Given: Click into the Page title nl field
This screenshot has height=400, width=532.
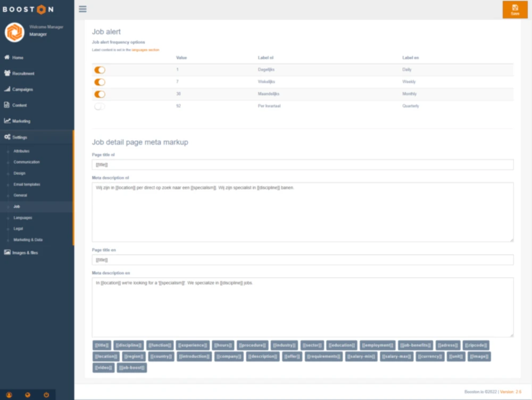Looking at the screenshot, I should point(303,165).
